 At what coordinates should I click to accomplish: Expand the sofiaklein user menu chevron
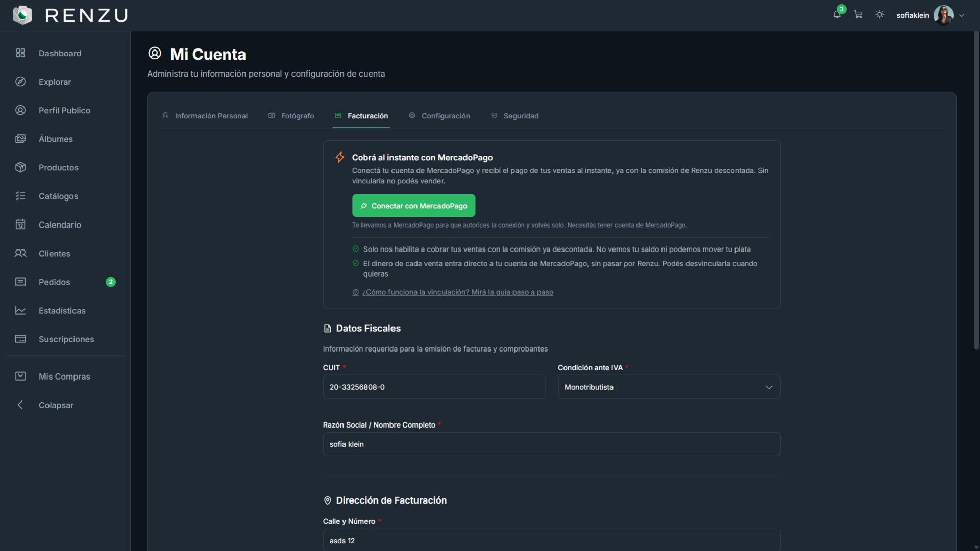click(x=962, y=15)
